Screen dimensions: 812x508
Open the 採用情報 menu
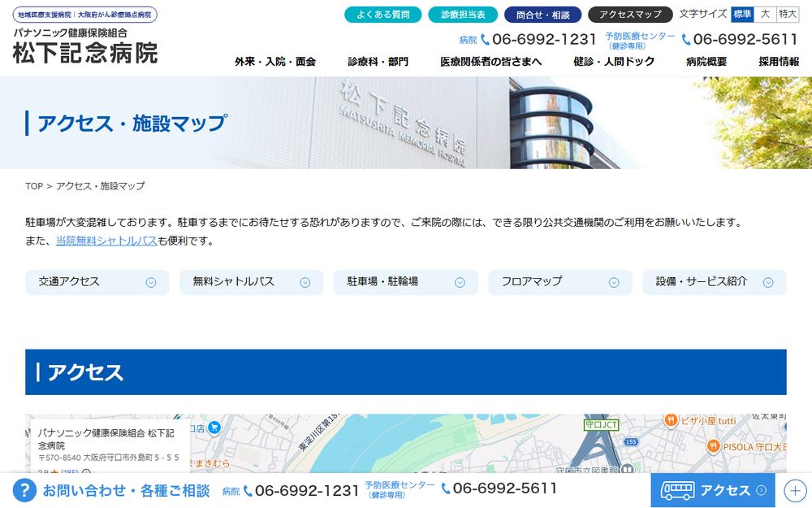pos(779,62)
